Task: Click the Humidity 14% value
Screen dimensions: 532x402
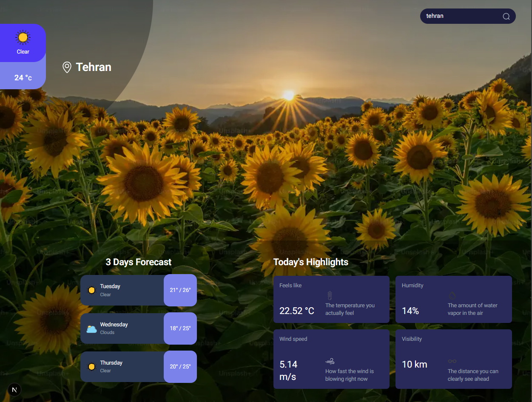Action: pyautogui.click(x=410, y=311)
